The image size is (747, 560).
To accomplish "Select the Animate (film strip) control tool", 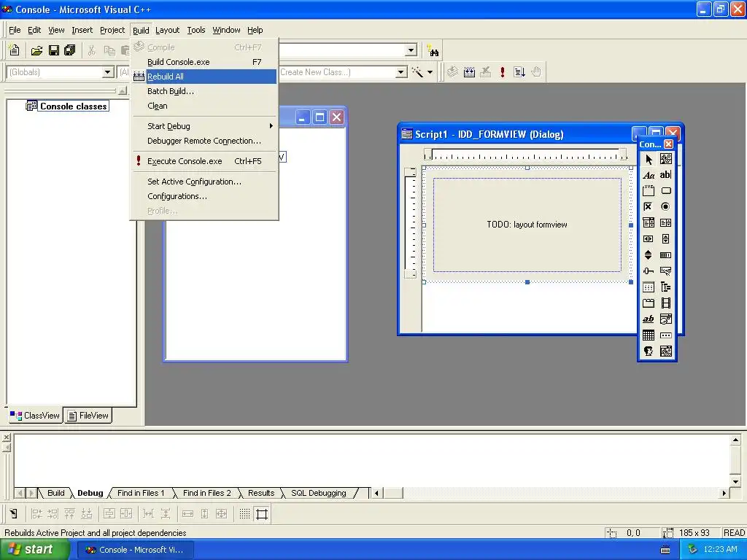I will pos(665,303).
